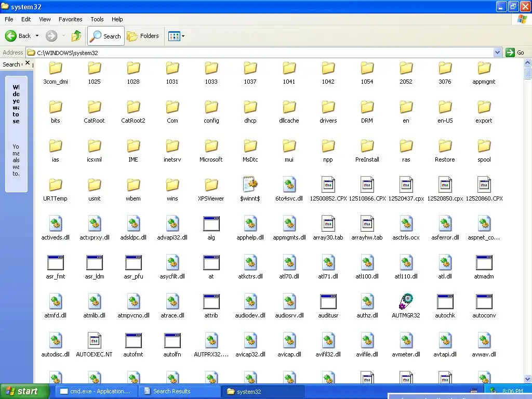Open the Views dropdown button
This screenshot has height=399, width=532.
(x=177, y=36)
